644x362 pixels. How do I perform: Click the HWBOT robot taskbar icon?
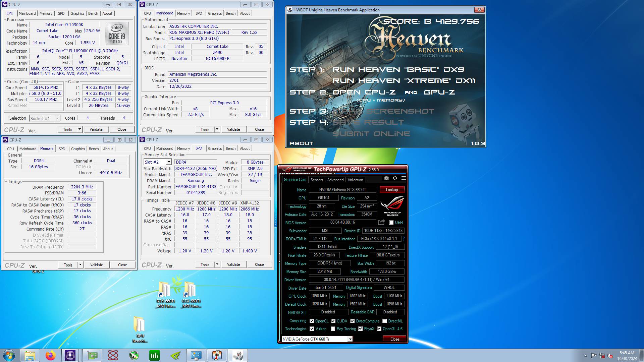(238, 355)
